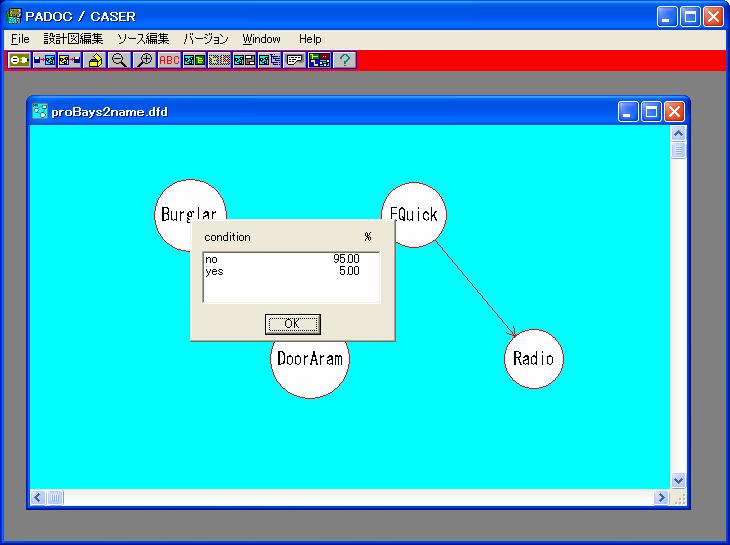
Task: Click the vertical scrollbar down arrow
Action: click(x=678, y=480)
